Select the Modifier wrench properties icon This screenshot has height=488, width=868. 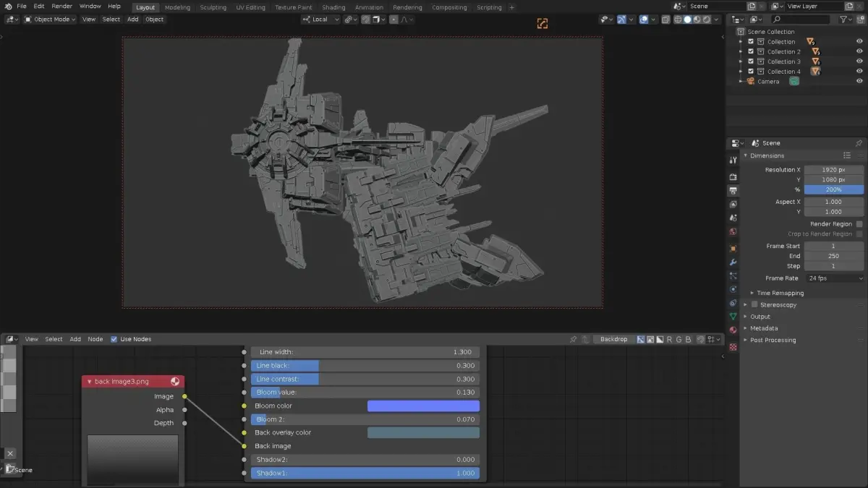point(733,262)
